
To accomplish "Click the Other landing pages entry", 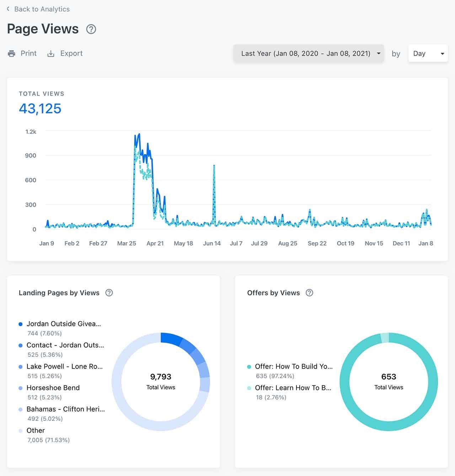I will pos(36,430).
